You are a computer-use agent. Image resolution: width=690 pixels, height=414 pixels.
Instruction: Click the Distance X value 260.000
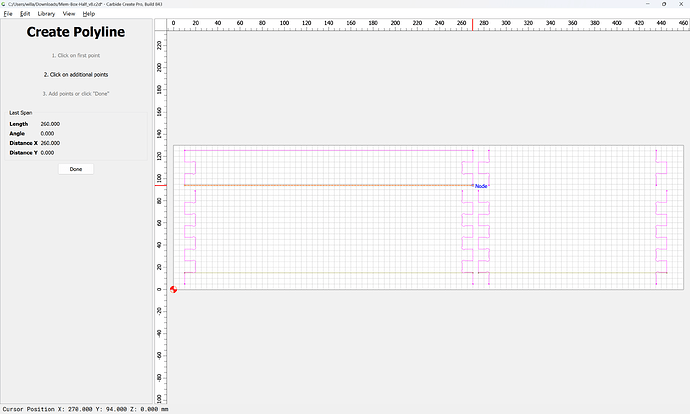(50, 143)
